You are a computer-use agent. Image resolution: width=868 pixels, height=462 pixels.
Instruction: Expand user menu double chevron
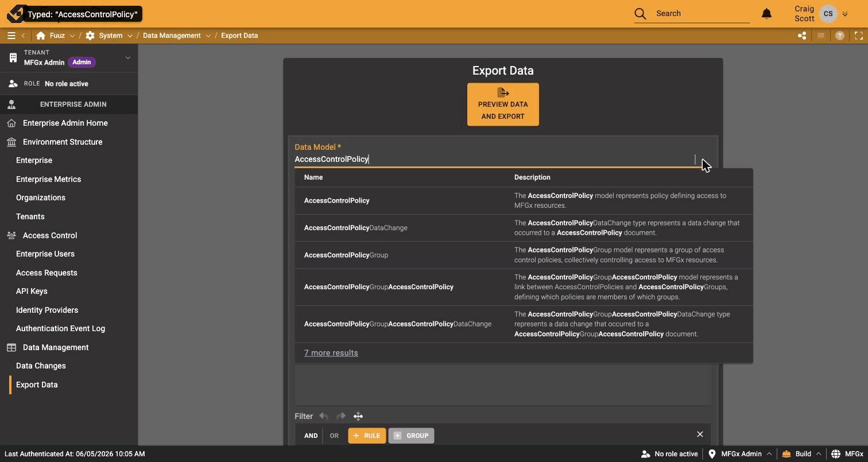845,14
